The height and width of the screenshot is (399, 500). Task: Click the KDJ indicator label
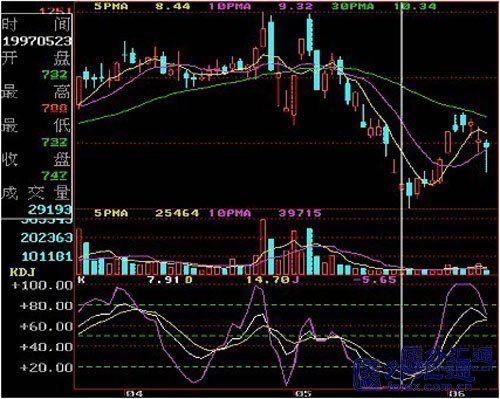[22, 272]
